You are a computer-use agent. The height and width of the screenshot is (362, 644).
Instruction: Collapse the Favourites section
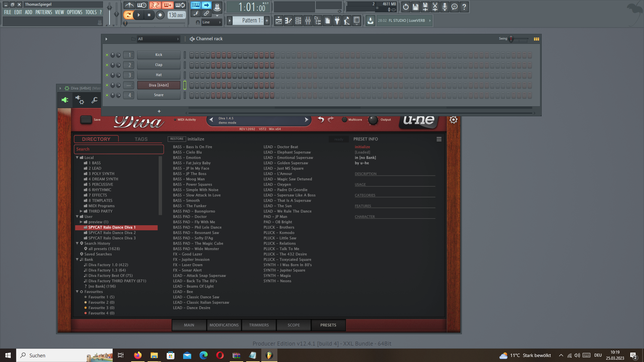pos(77,292)
